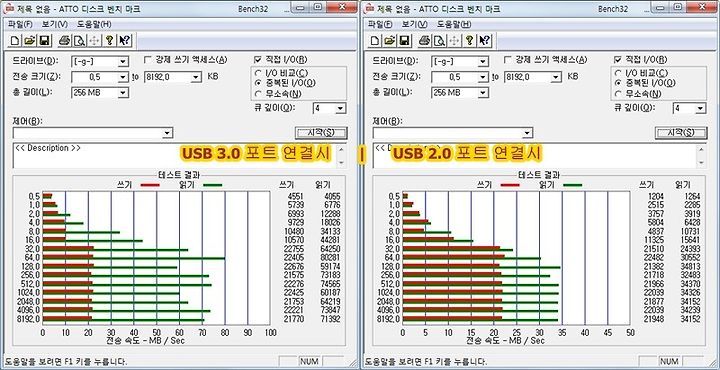This screenshot has width=720, height=370.
Task: Click the ATTO title bar icon of right window
Action: (x=369, y=8)
